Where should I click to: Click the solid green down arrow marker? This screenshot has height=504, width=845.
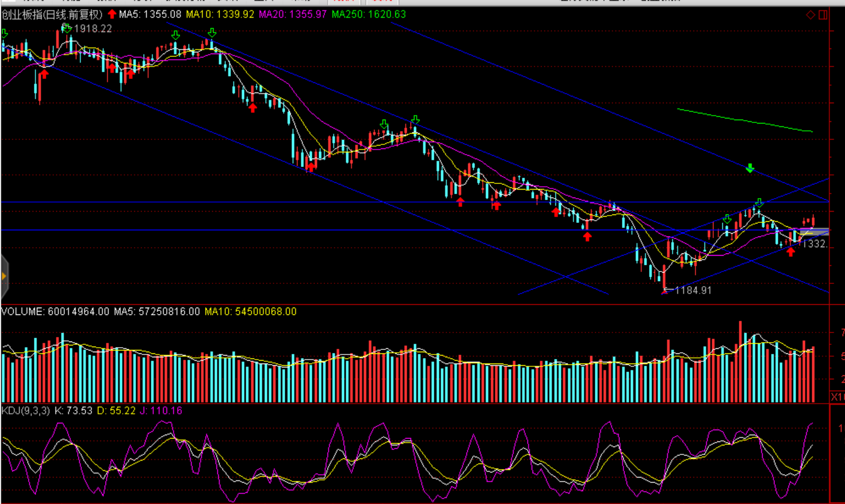tap(750, 168)
